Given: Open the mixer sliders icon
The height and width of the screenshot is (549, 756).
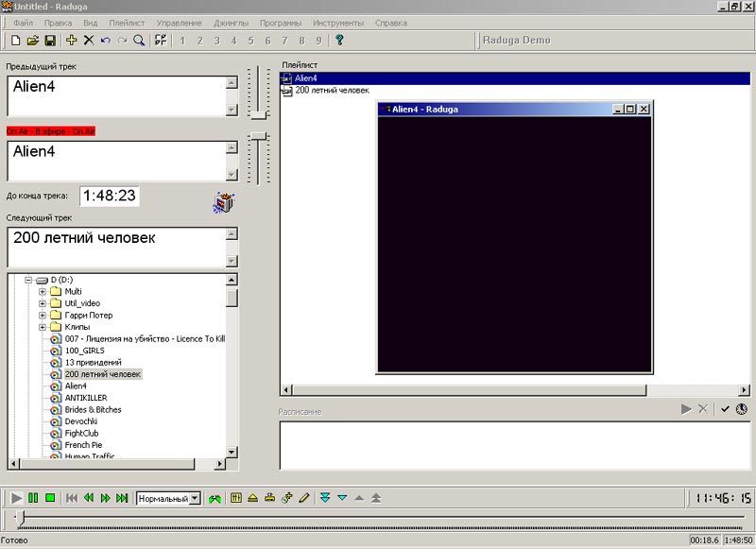Looking at the screenshot, I should point(235,498).
